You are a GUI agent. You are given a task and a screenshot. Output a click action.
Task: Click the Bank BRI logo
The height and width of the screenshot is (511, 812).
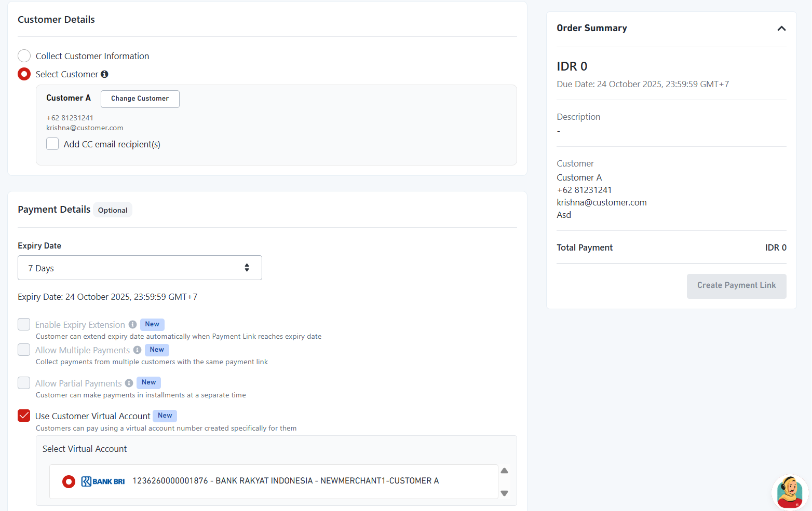coord(103,481)
